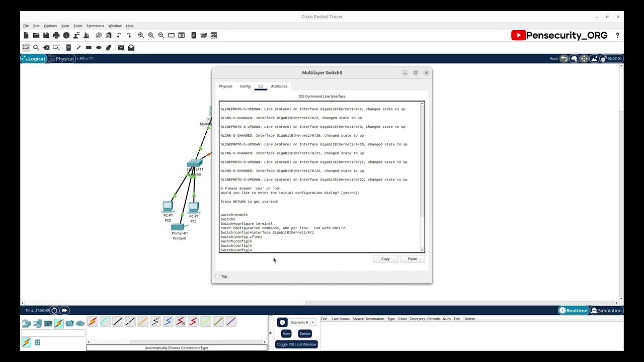
Task: Pick the Console cable connection
Action: tap(105, 322)
